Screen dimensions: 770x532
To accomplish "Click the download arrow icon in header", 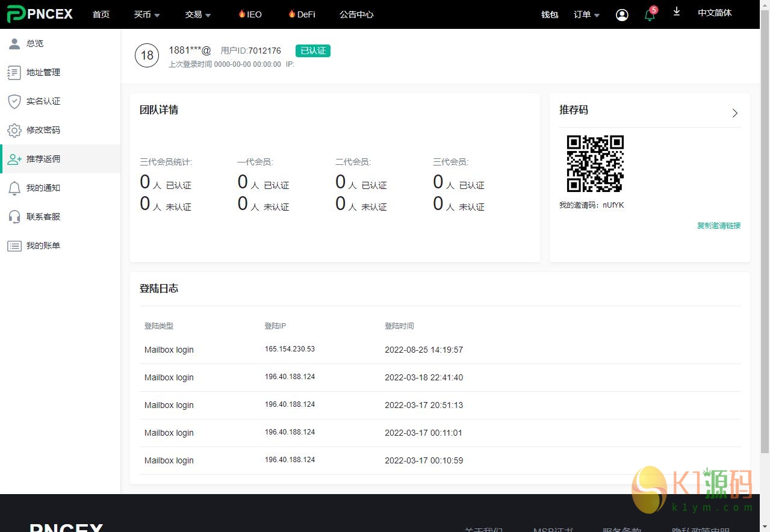I will click(x=677, y=12).
